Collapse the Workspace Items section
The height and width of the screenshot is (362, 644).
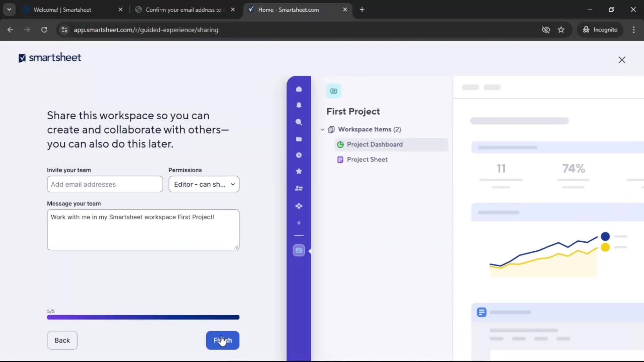[322, 129]
